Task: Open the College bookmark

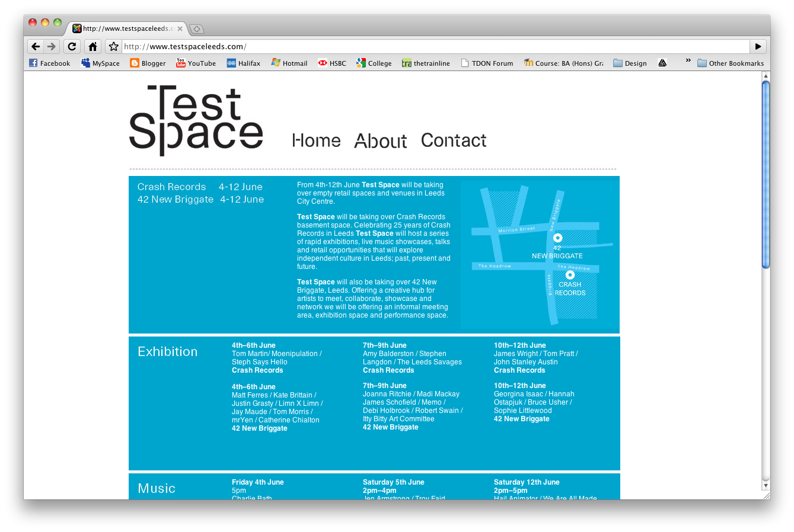Action: [x=374, y=63]
